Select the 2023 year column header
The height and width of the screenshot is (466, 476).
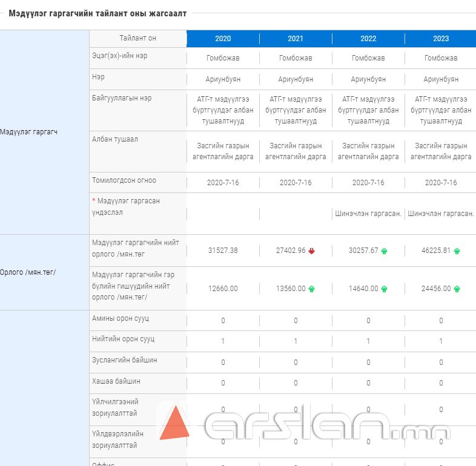tap(441, 39)
